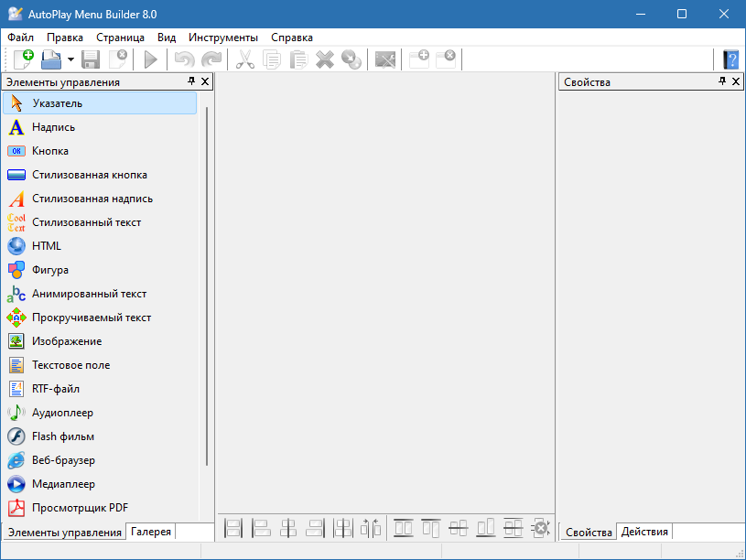Image resolution: width=746 pixels, height=560 pixels.
Task: Open the Инструменты menu
Action: (x=223, y=38)
